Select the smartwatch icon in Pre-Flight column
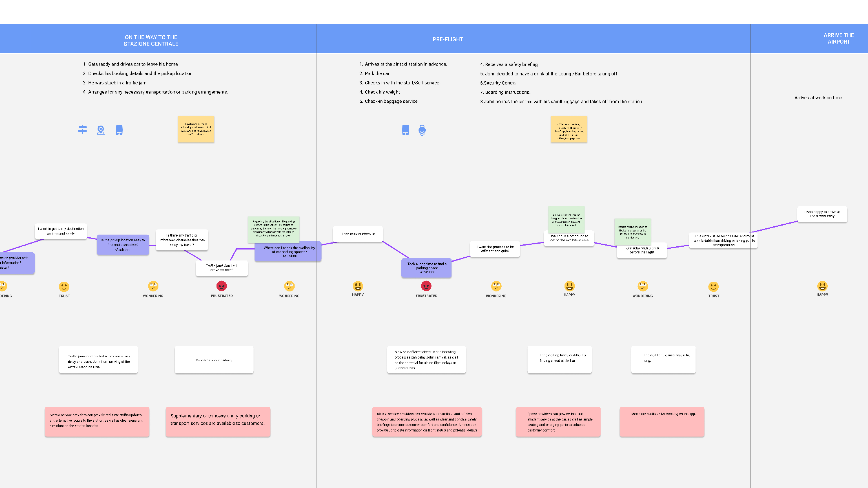Screen dimensions: 868x488 click(422, 130)
